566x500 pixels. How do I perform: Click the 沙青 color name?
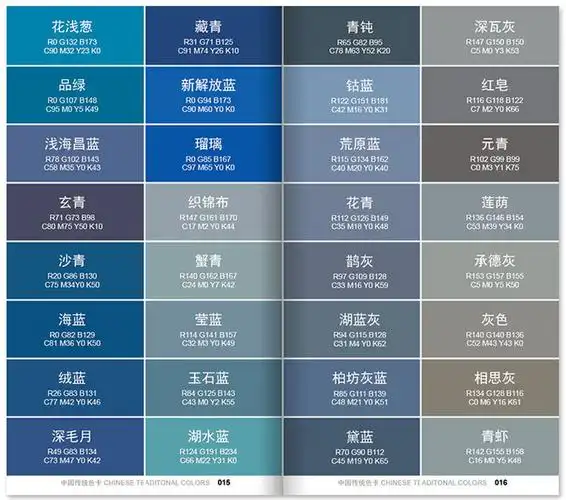click(72, 261)
